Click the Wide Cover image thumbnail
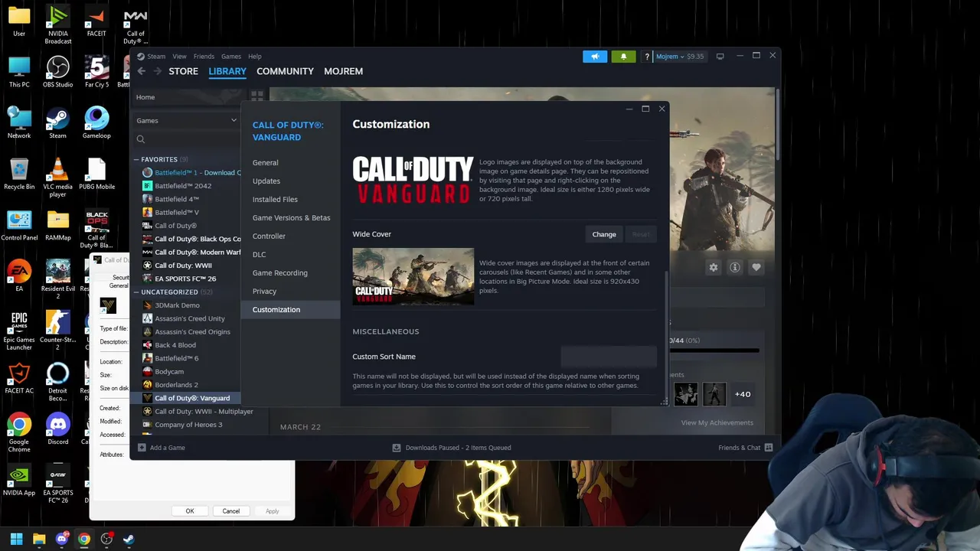The height and width of the screenshot is (551, 980). point(413,276)
